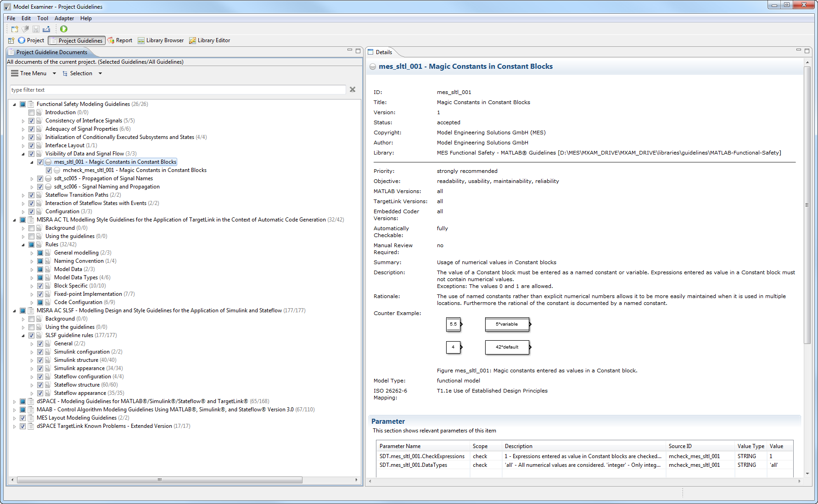This screenshot has height=504, width=818.
Task: Toggle the Introduction guideline checkbox
Action: 31,112
